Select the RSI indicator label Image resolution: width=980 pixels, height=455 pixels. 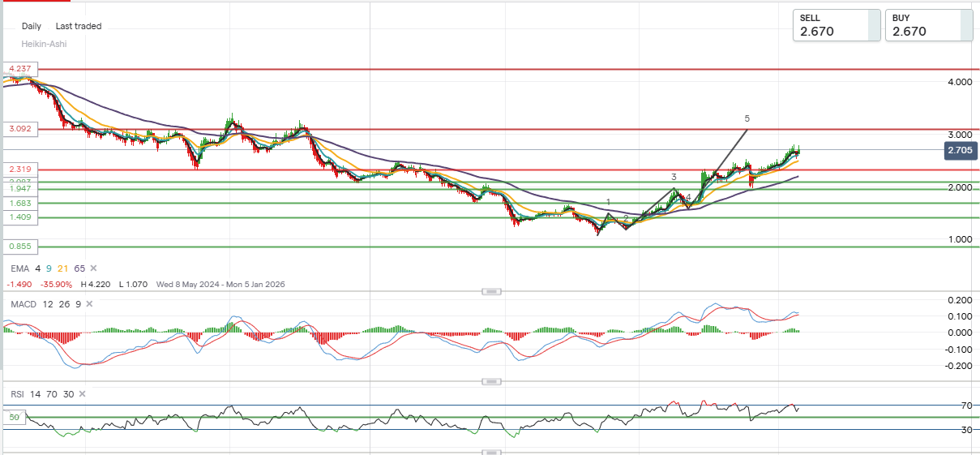tap(16, 394)
